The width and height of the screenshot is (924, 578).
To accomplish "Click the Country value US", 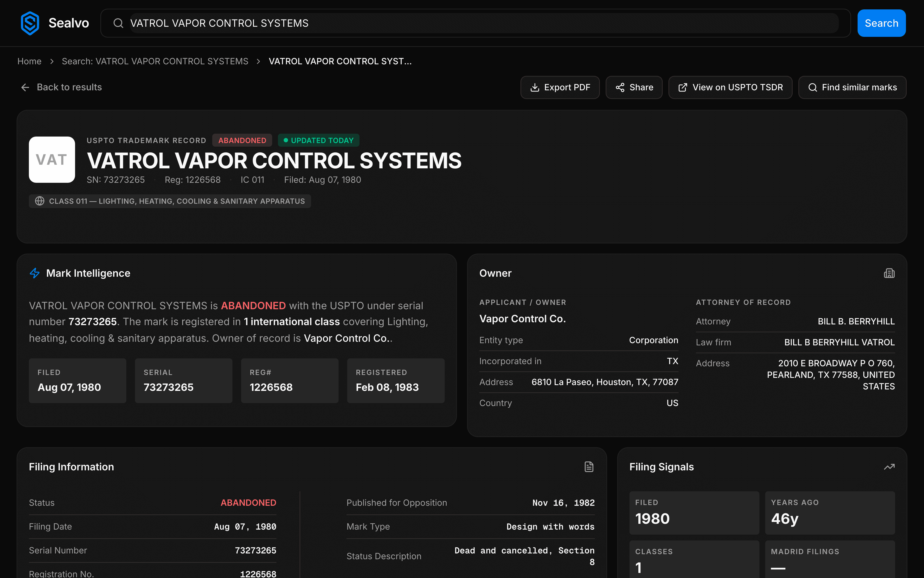I will (x=672, y=403).
